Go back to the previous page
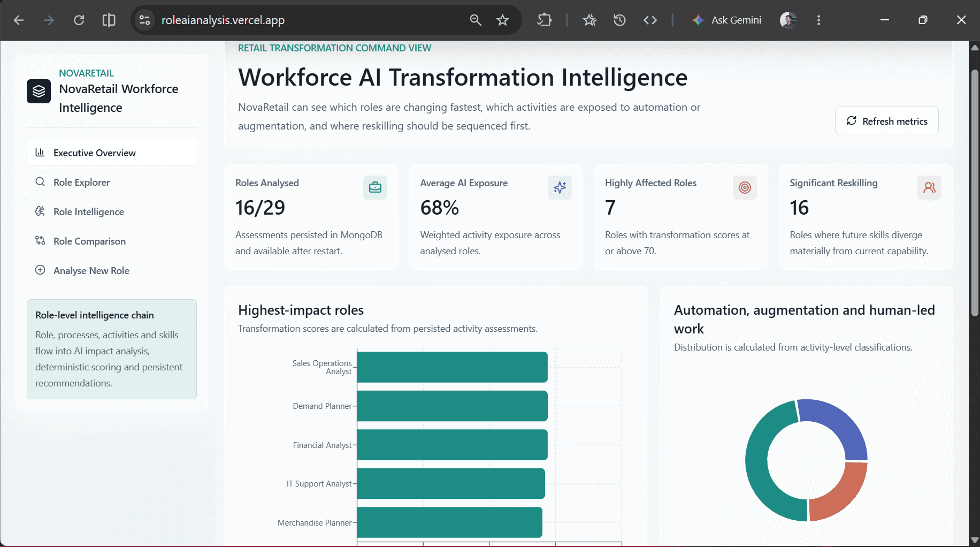 19,20
